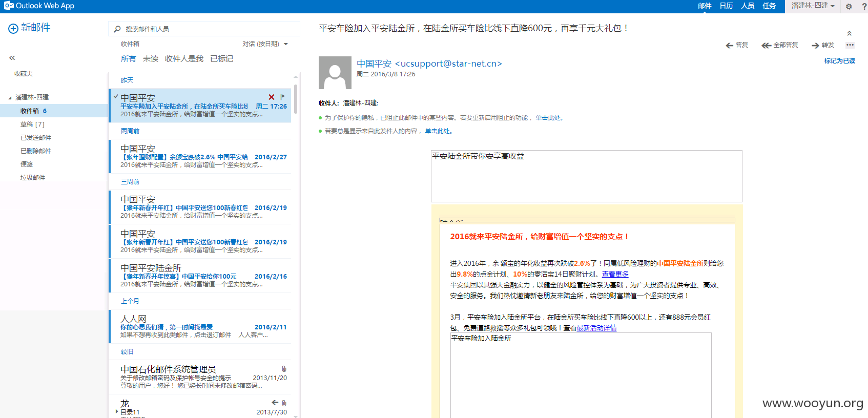Viewport: 868px width, 418px height.
Task: Open 中国平安 message dated 2016/2/27
Action: click(x=200, y=156)
